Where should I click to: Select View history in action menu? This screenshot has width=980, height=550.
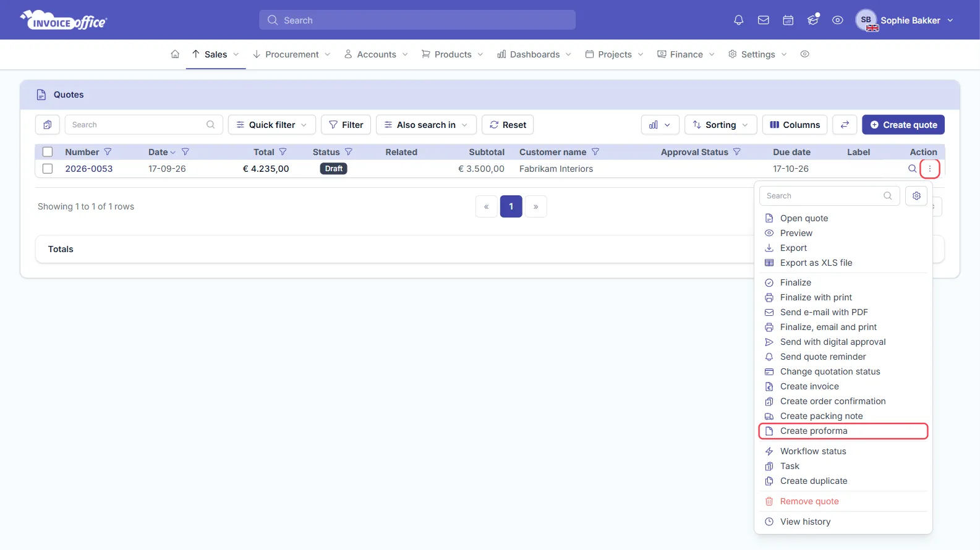pyautogui.click(x=843, y=522)
